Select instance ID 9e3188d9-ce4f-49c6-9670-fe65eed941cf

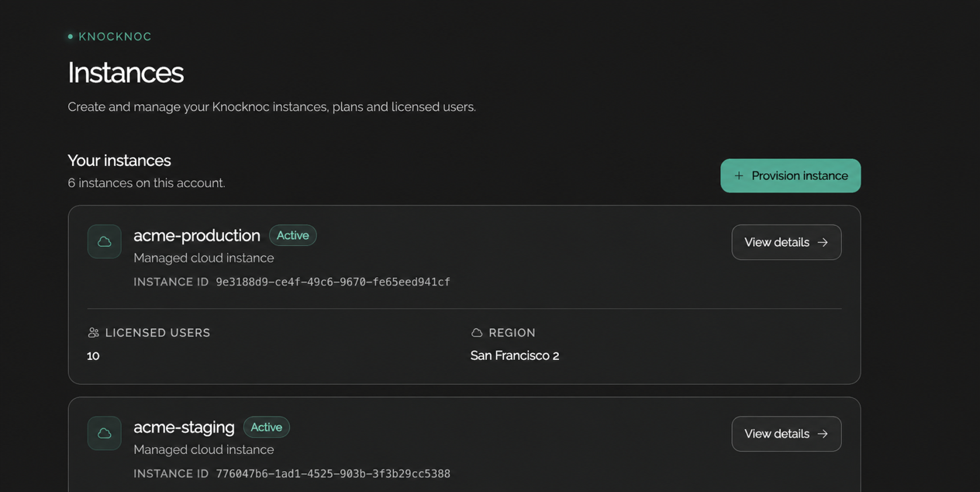point(333,282)
